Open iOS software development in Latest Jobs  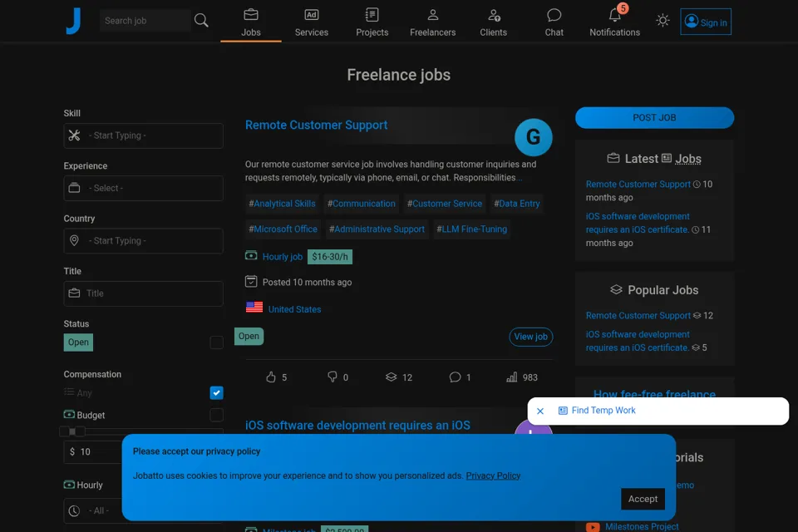click(x=638, y=223)
